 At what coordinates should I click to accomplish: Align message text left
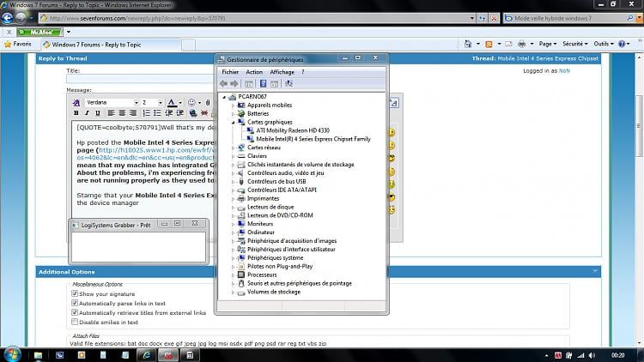pyautogui.click(x=111, y=113)
